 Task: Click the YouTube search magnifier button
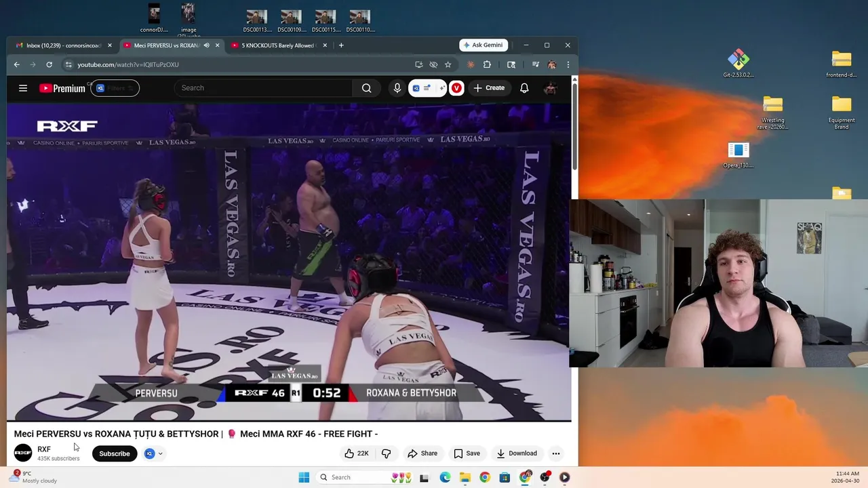click(367, 88)
